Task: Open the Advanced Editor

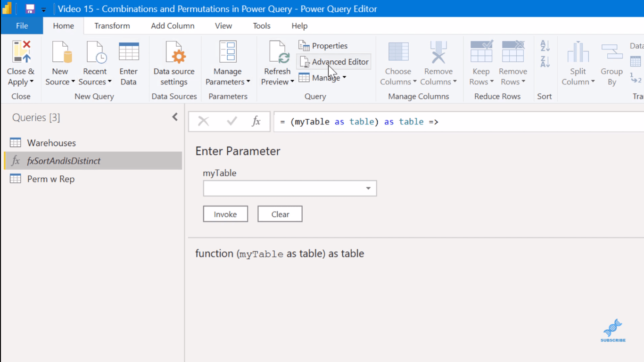Action: [334, 62]
